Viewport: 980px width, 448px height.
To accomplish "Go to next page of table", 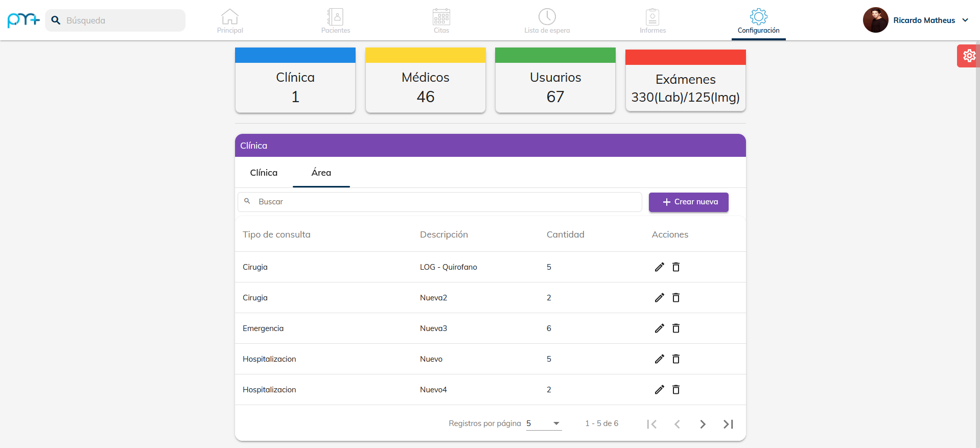I will click(703, 424).
